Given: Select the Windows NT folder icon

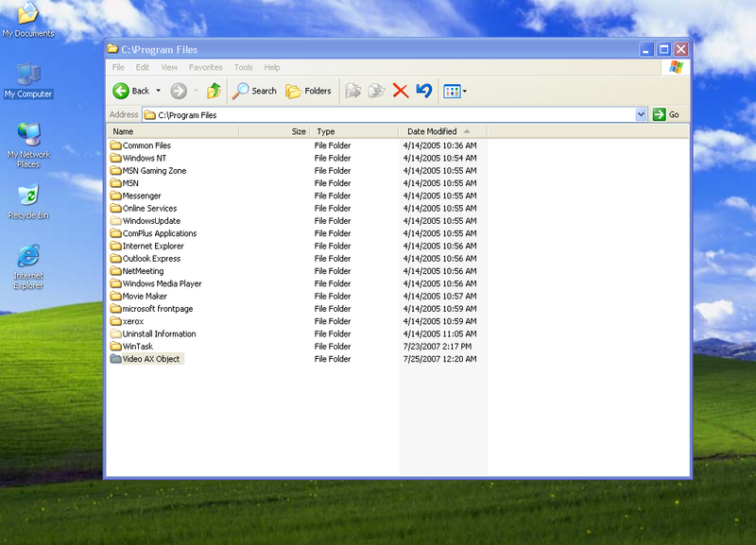Looking at the screenshot, I should coord(115,158).
